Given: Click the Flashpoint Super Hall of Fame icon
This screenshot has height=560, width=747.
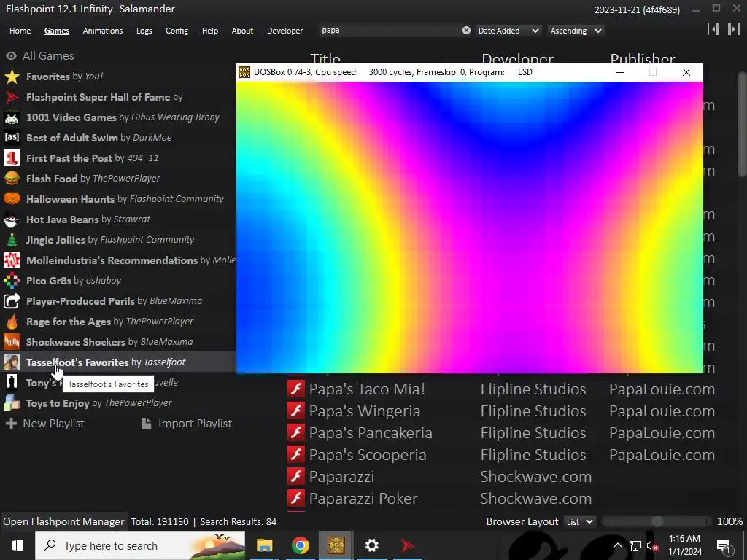Looking at the screenshot, I should (12, 97).
